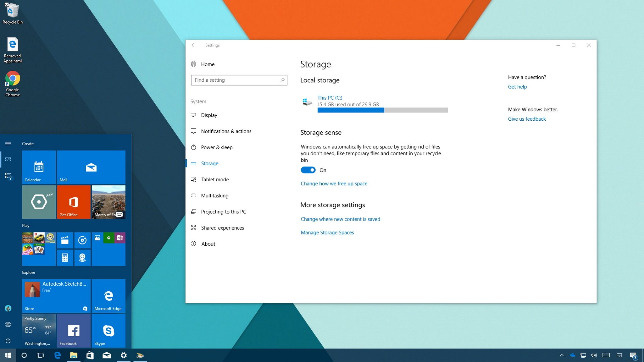This screenshot has height=362, width=644.
Task: Open the About settings section
Action: (x=208, y=244)
